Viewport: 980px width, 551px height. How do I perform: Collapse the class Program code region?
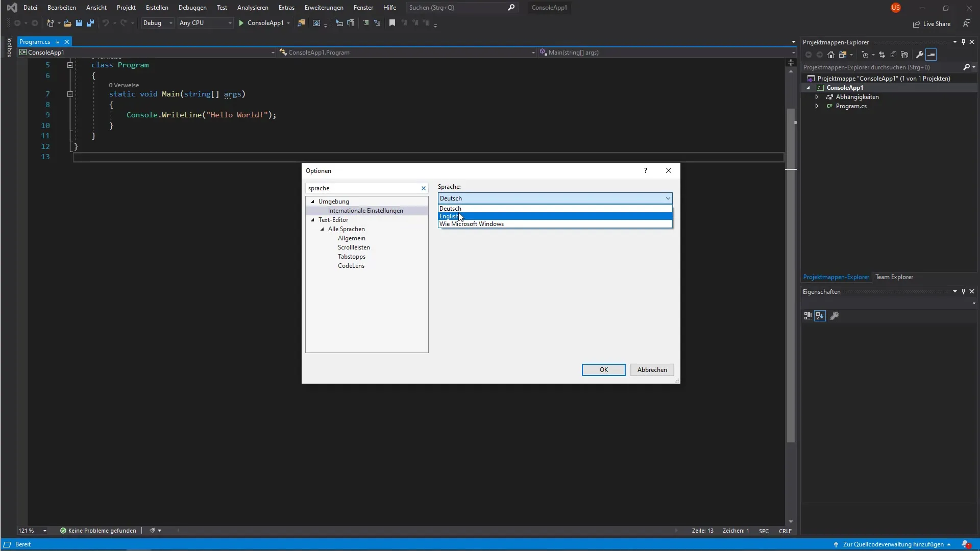70,65
